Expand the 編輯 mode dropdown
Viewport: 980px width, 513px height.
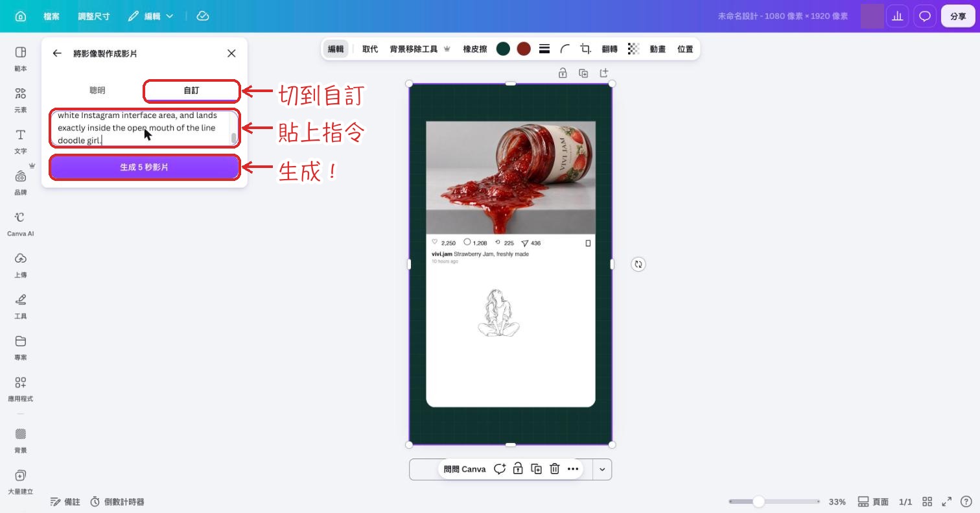[x=151, y=16]
